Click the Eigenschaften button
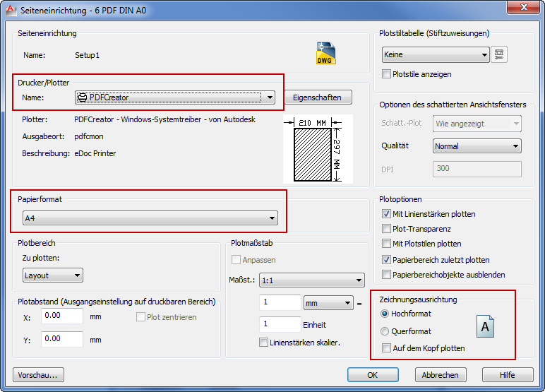This screenshot has height=392, width=545. 318,97
